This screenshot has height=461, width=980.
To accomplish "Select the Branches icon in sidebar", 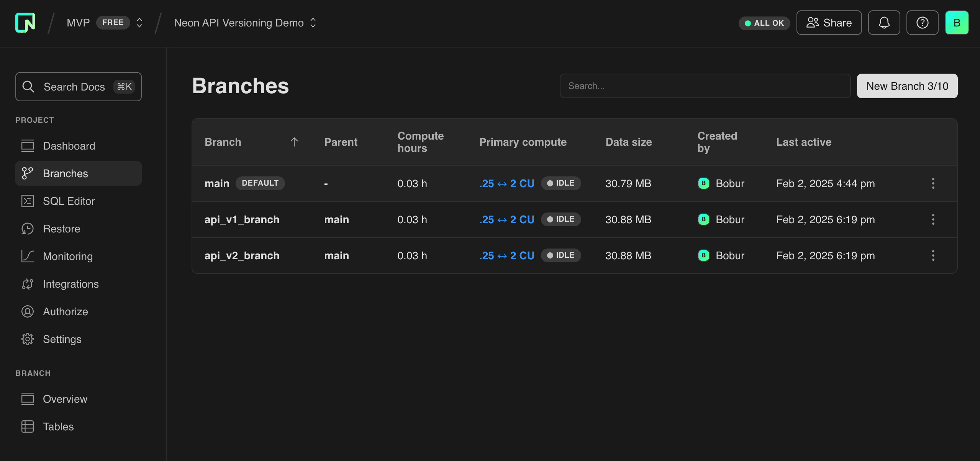I will click(x=27, y=173).
